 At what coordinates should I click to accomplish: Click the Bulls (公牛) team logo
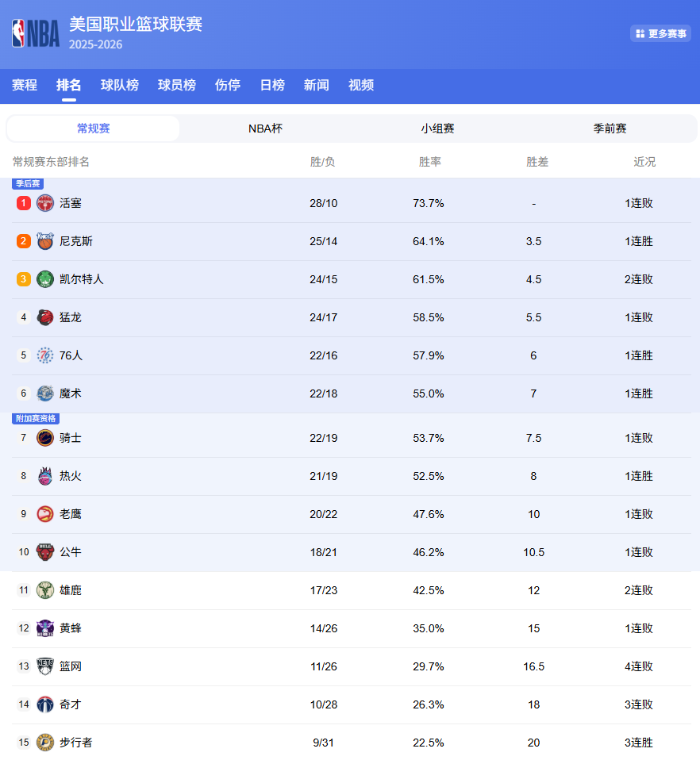click(45, 552)
